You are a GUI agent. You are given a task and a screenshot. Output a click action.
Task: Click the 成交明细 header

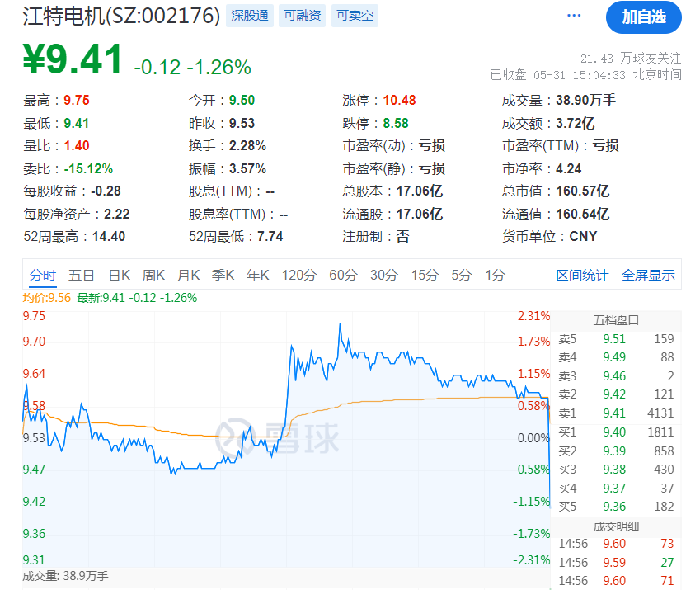[x=616, y=526]
